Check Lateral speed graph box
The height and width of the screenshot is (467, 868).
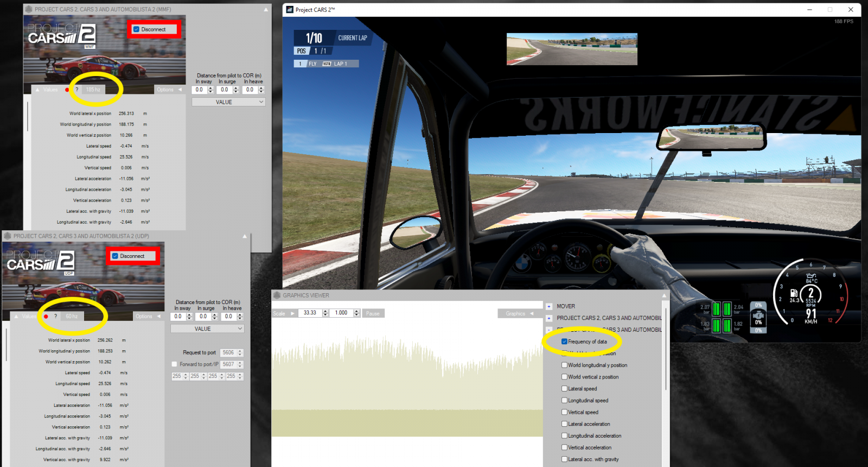pyautogui.click(x=564, y=389)
